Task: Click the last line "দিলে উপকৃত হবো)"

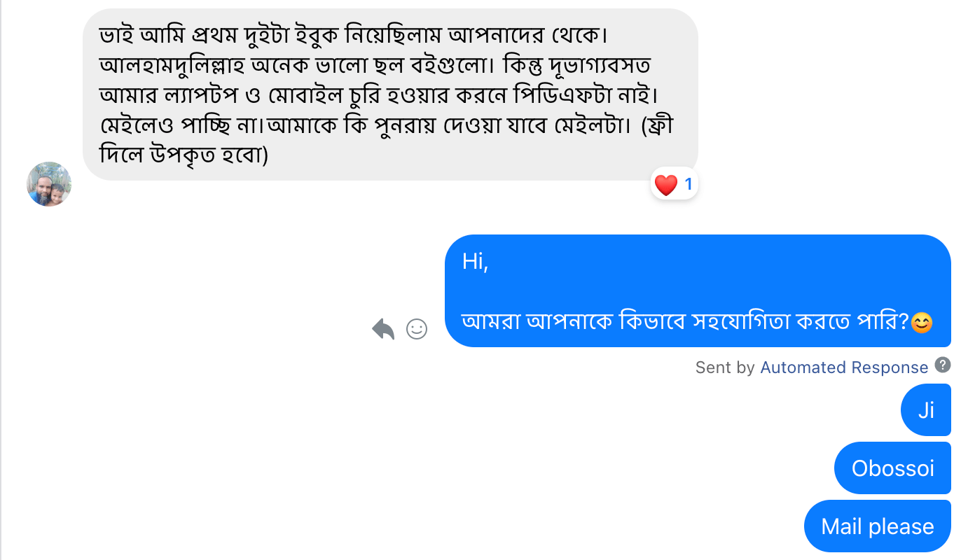Action: click(184, 155)
